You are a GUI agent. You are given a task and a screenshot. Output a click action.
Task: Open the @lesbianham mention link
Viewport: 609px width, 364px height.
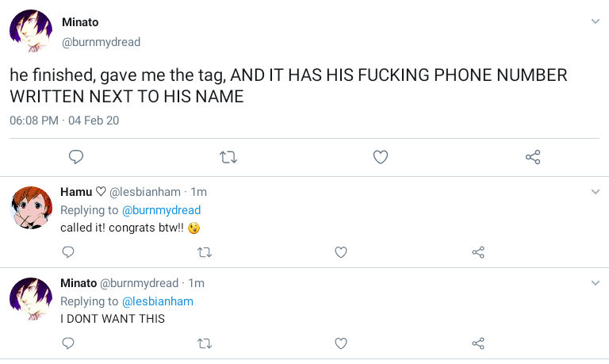157,301
